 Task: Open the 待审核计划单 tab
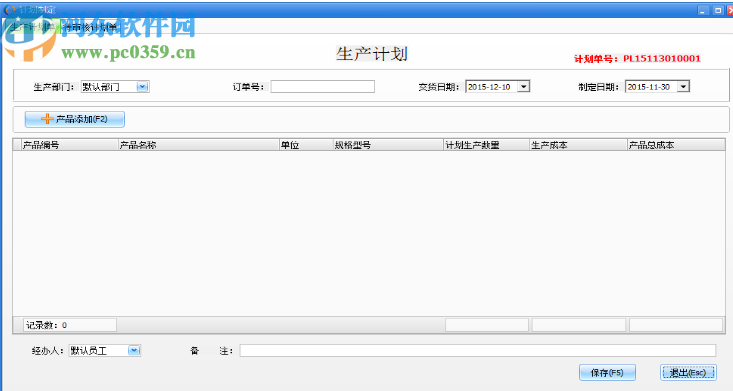[89, 27]
